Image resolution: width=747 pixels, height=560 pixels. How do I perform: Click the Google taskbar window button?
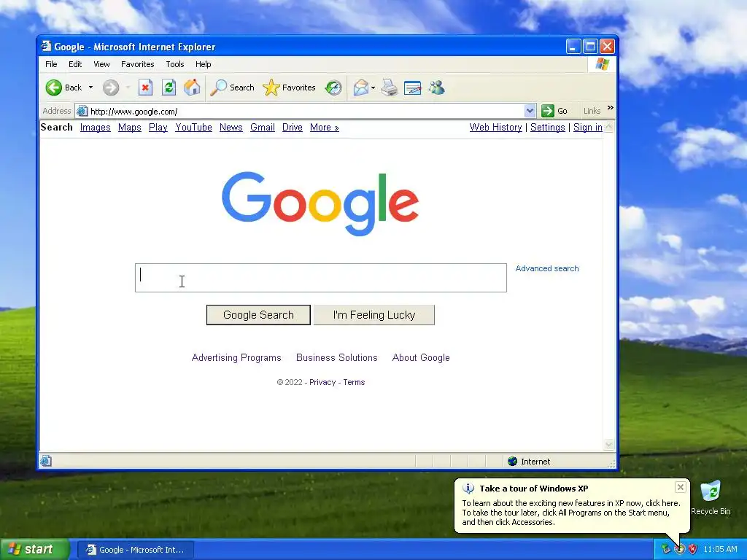point(135,550)
